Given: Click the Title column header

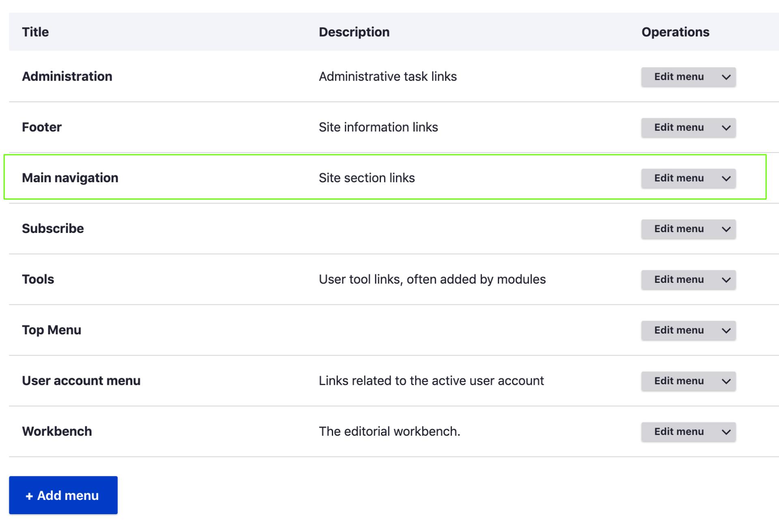Looking at the screenshot, I should pos(35,32).
